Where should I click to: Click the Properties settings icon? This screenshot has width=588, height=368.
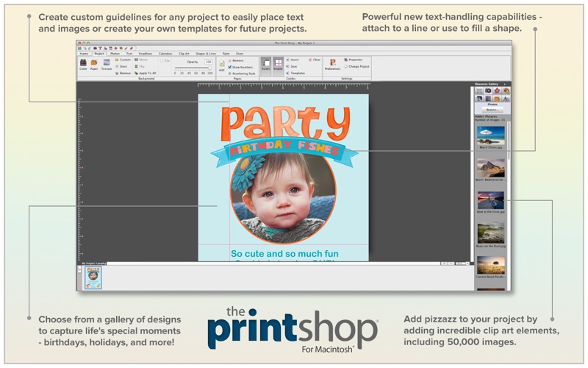356,59
